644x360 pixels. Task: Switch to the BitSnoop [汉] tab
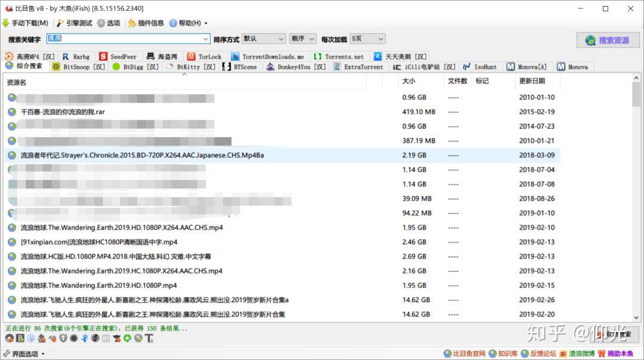[79, 67]
